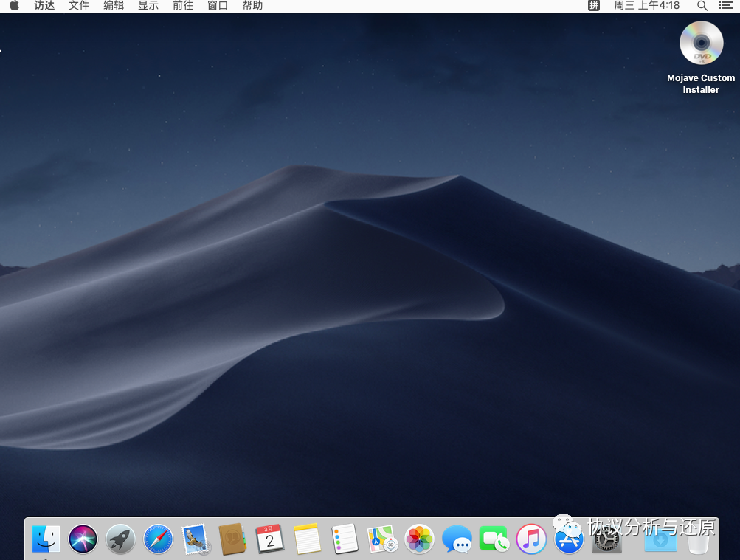
Task: Open Messages chat bubble icon
Action: pos(457,539)
